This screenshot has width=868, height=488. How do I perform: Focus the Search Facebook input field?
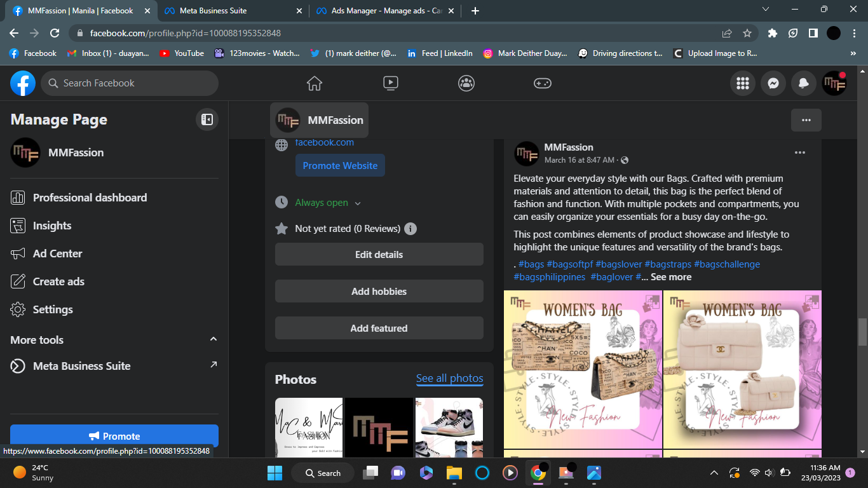click(x=130, y=83)
